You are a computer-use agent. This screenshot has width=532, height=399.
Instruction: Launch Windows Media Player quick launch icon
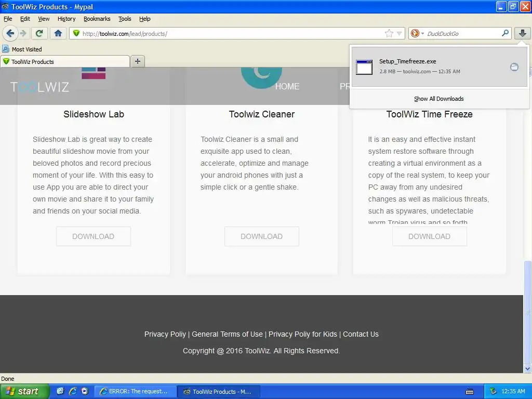click(85, 391)
